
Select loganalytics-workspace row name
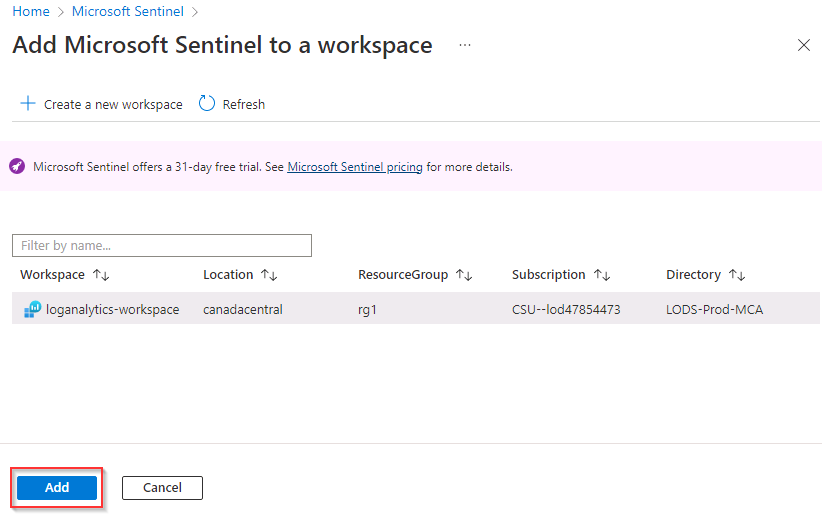point(113,309)
